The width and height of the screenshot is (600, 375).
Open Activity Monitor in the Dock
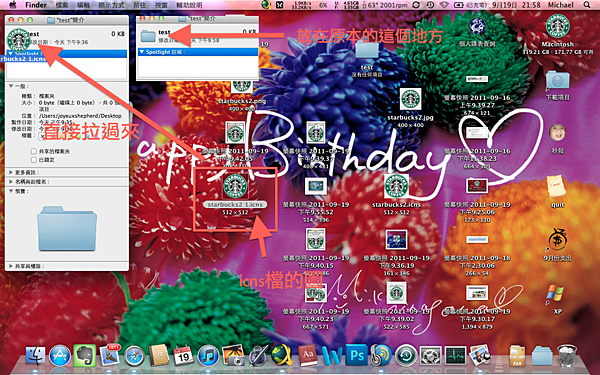[x=455, y=356]
